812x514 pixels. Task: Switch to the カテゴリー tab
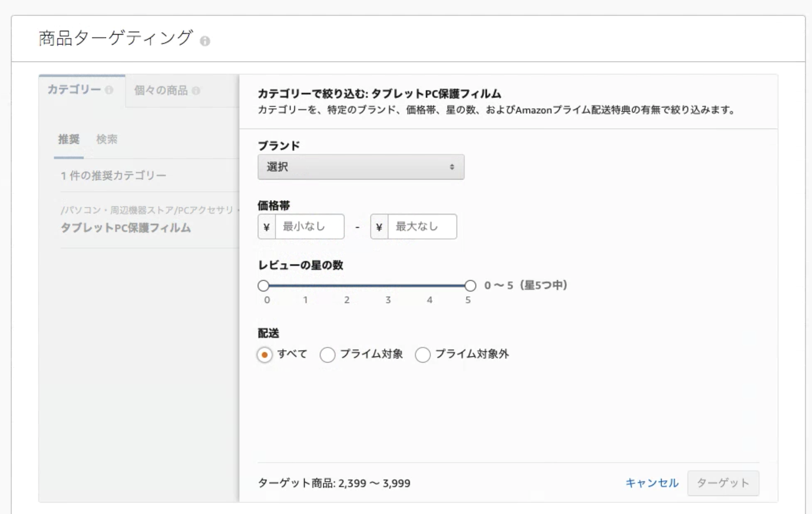pyautogui.click(x=82, y=90)
